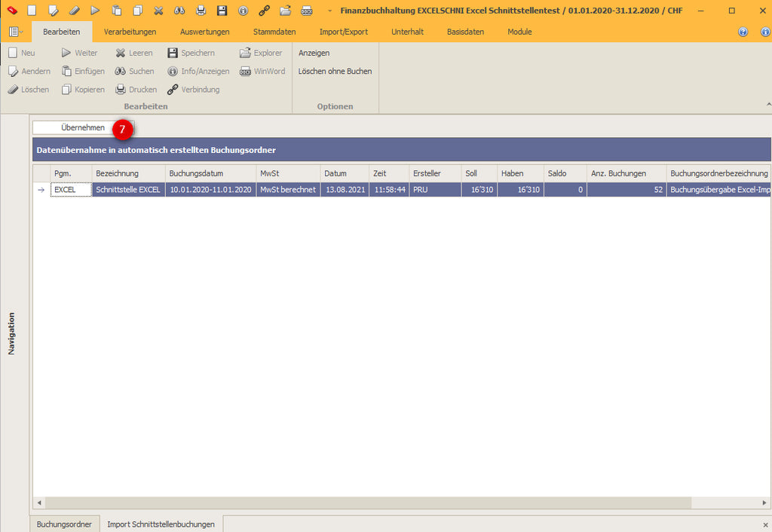Click the Drucken ribbon button
772x532 pixels.
click(136, 90)
